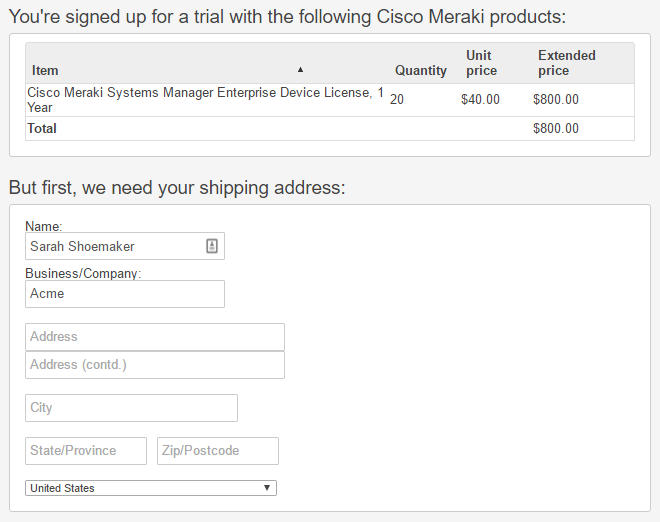The image size is (660, 522).
Task: Sort table by Item column header
Action: coord(45,70)
